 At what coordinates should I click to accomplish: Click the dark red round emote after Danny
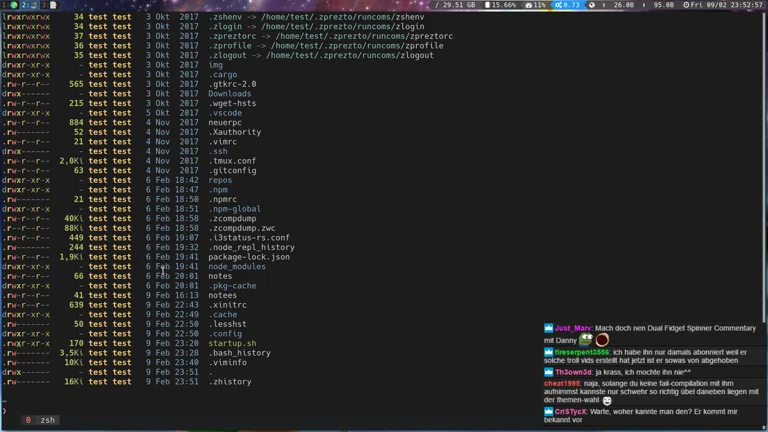click(x=602, y=339)
